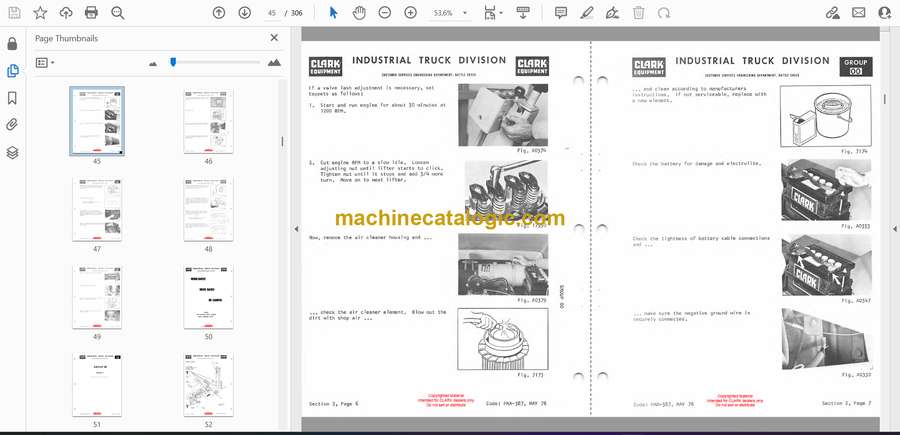Click the 'Fig. 2174' caption
This screenshot has height=435, width=900.
[x=855, y=152]
